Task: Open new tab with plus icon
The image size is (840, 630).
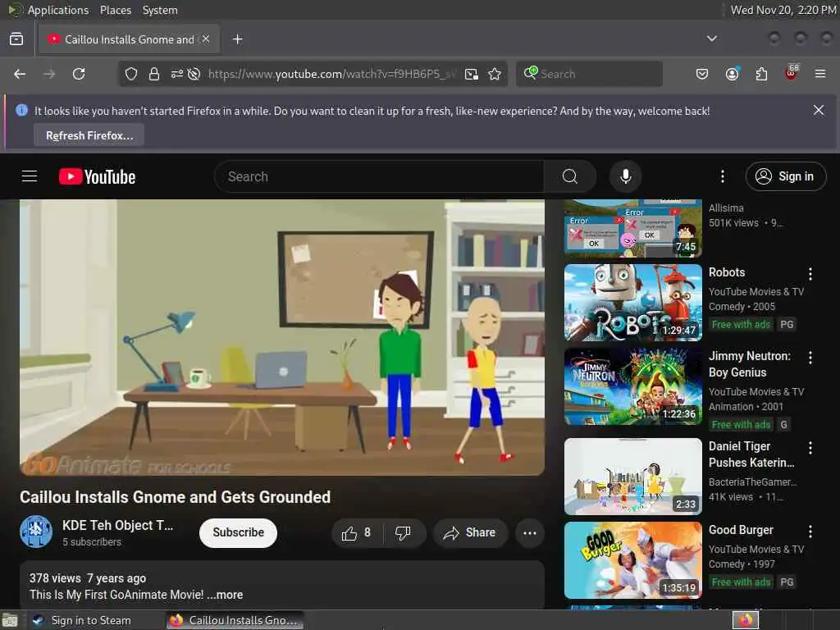Action: [237, 39]
